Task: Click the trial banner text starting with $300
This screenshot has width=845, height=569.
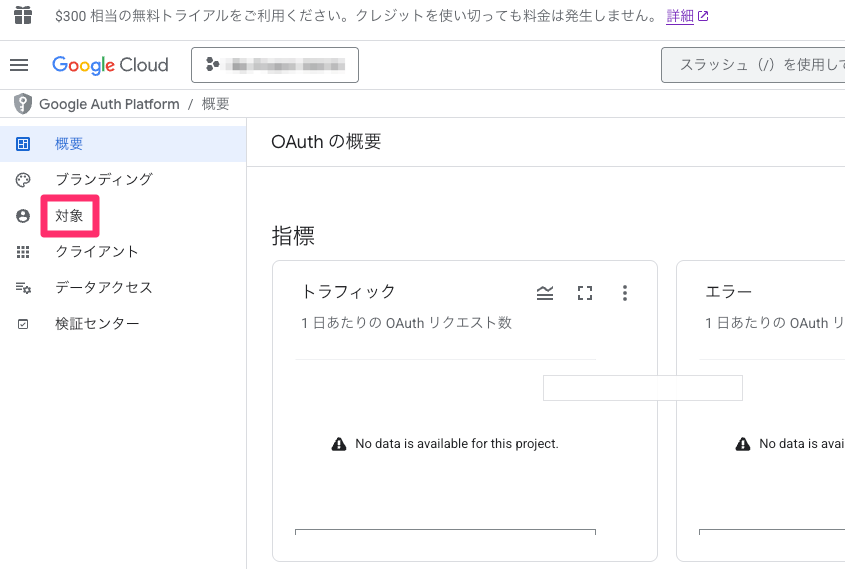Action: click(x=356, y=16)
